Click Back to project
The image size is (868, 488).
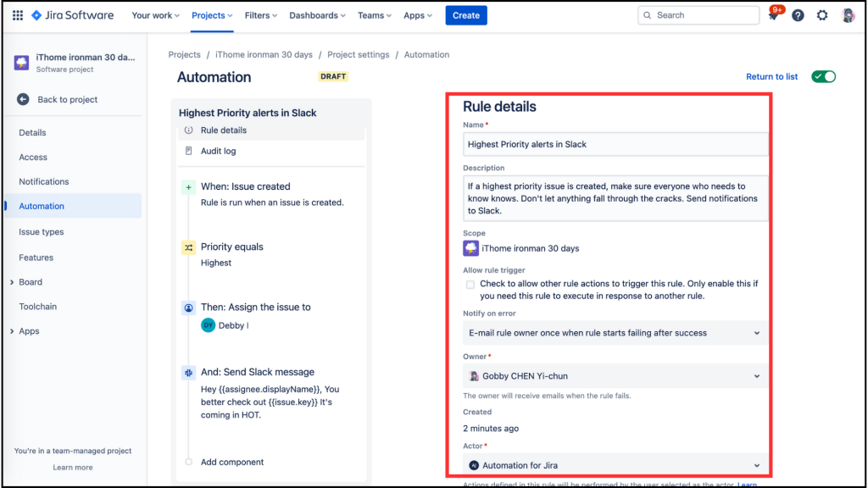pos(68,100)
